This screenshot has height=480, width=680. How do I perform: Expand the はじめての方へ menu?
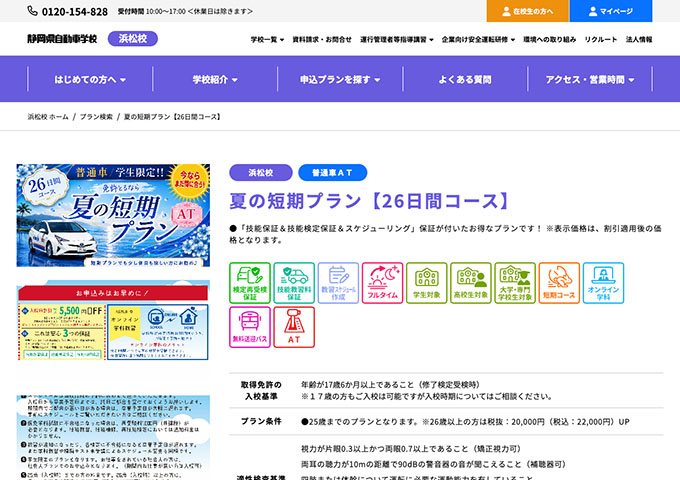pos(90,79)
